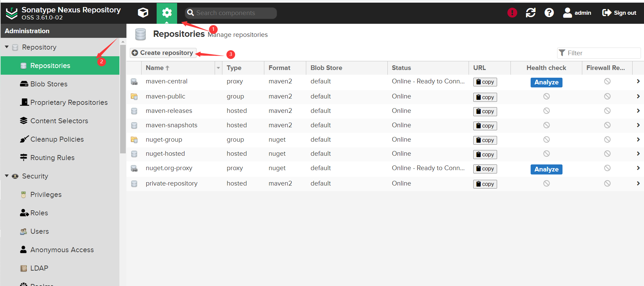Open nuget-hosted row chevron
The width and height of the screenshot is (644, 286).
pyautogui.click(x=638, y=154)
